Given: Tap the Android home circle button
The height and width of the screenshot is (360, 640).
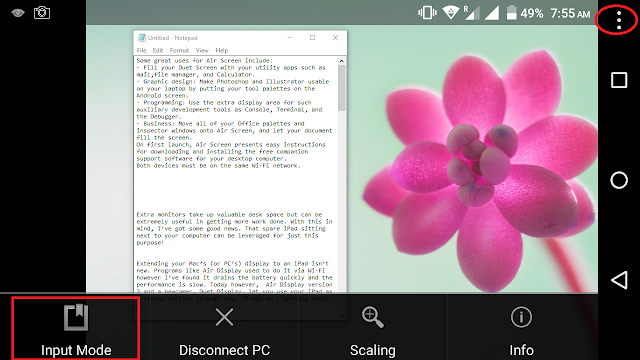Looking at the screenshot, I should (619, 180).
